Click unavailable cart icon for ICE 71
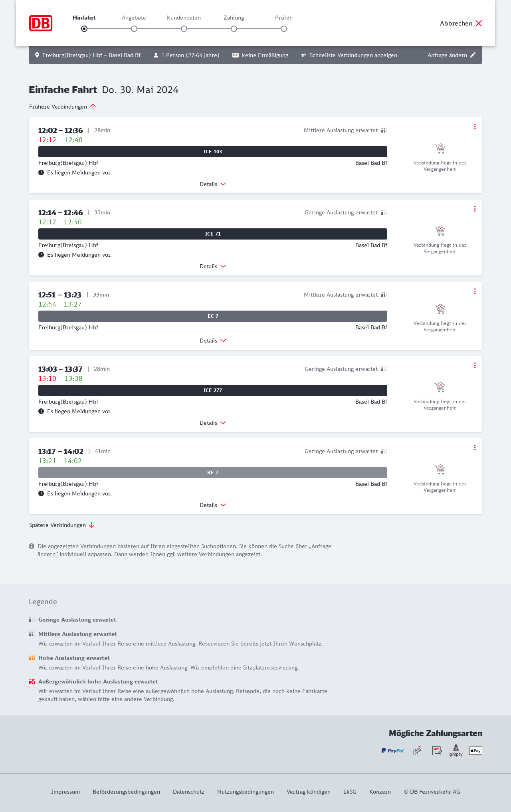Viewport: 511px width, 812px height. (x=440, y=231)
